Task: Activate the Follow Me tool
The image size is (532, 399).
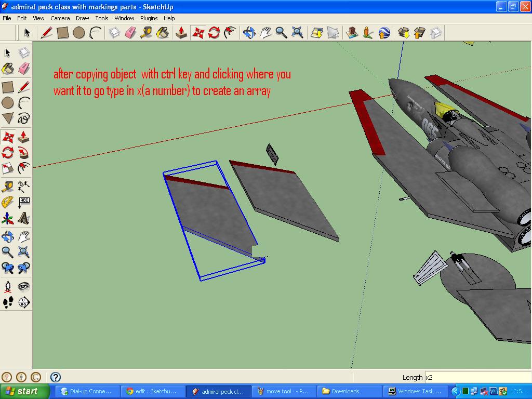Action: [x=24, y=153]
